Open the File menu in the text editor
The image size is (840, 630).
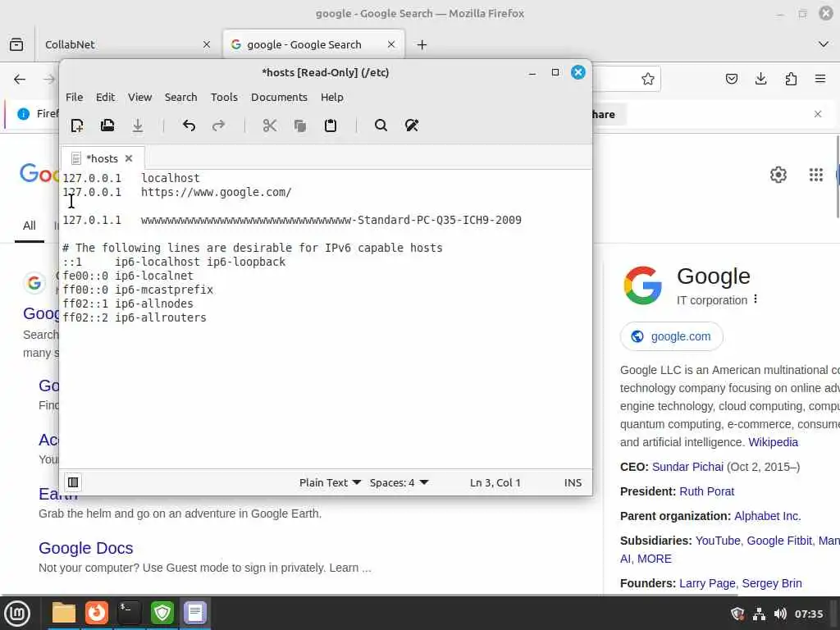(x=75, y=97)
